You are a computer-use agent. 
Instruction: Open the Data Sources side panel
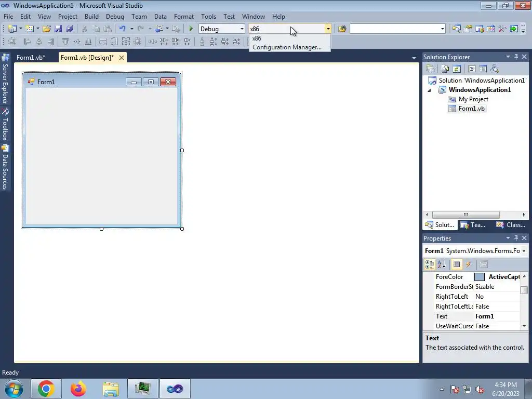click(5, 167)
